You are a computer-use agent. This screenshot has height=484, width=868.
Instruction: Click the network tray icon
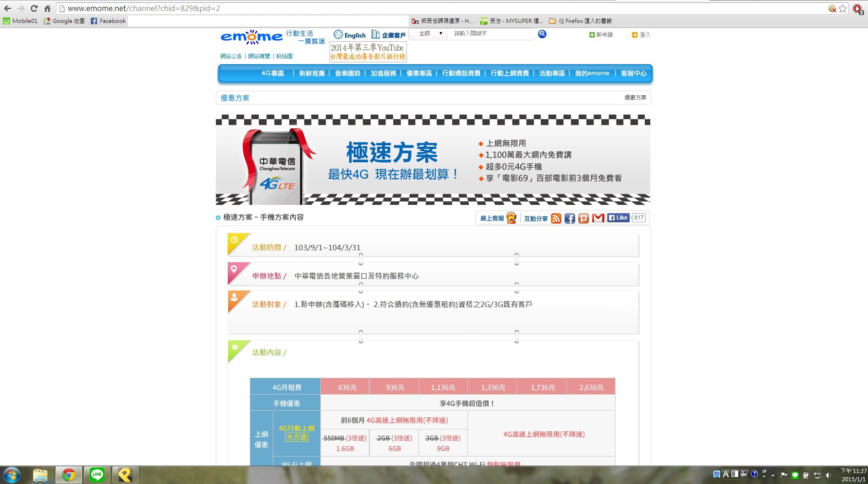(817, 475)
